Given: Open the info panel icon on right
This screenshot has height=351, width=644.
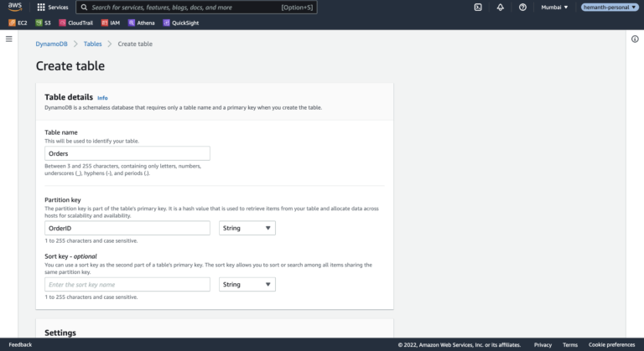Looking at the screenshot, I should (x=635, y=39).
